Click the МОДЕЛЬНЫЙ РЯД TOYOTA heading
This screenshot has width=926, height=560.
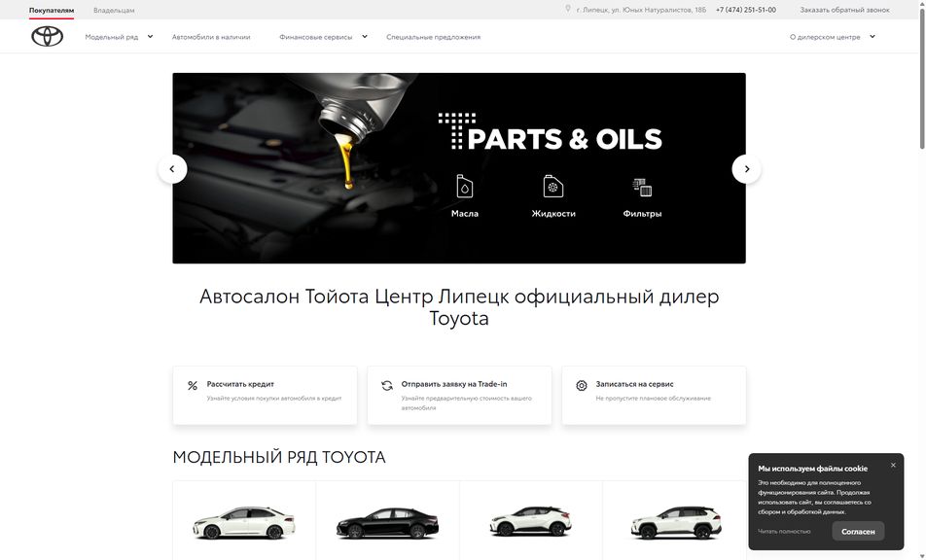tap(279, 457)
